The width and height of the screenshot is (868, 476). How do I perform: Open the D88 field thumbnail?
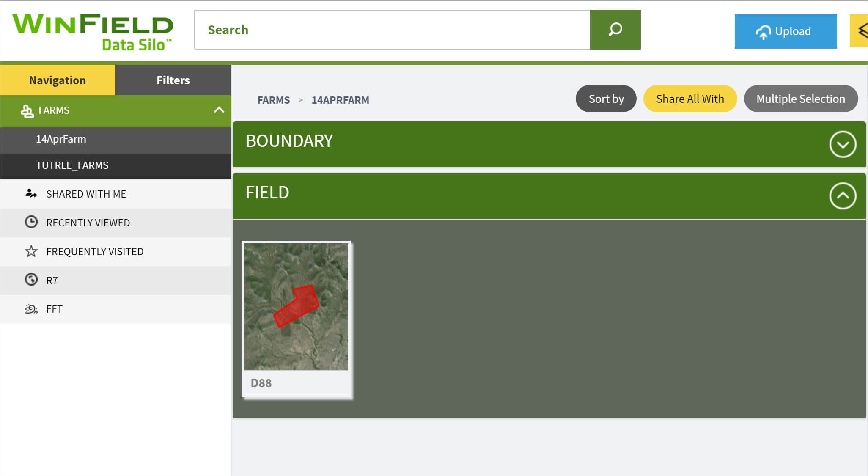pos(296,307)
